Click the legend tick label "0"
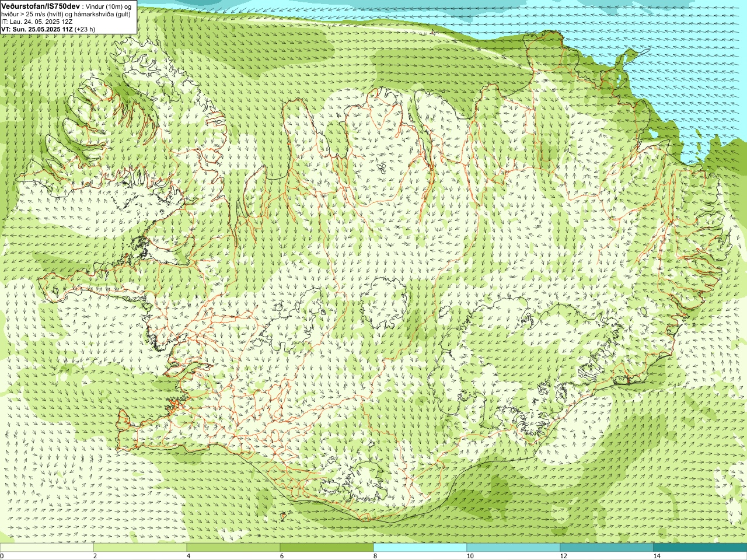Image resolution: width=747 pixels, height=560 pixels. (x=2, y=556)
